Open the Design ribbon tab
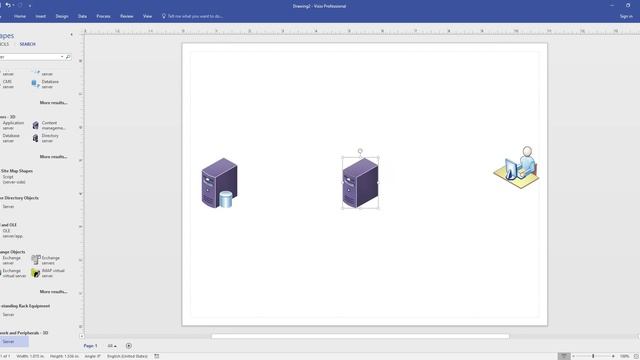640x360 pixels. (x=62, y=16)
